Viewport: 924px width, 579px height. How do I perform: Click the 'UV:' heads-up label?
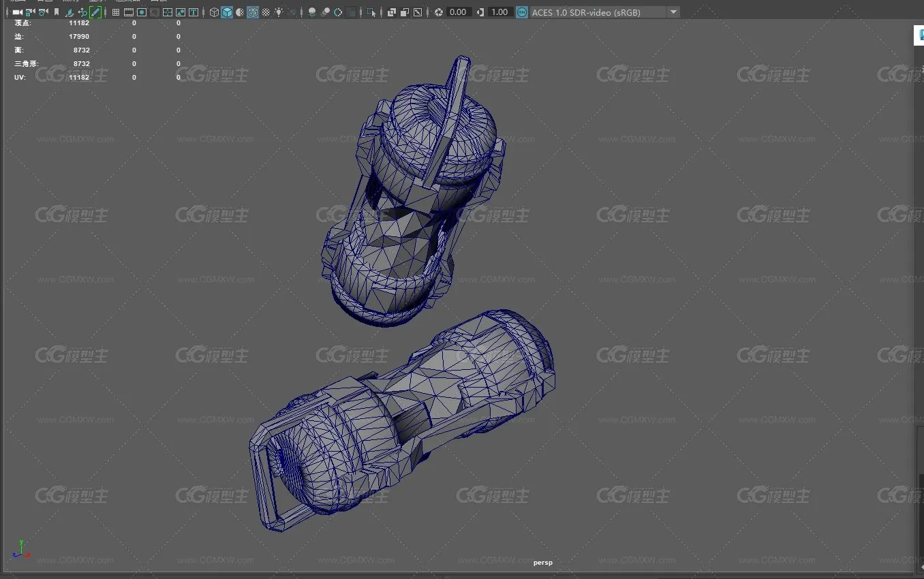(20, 78)
